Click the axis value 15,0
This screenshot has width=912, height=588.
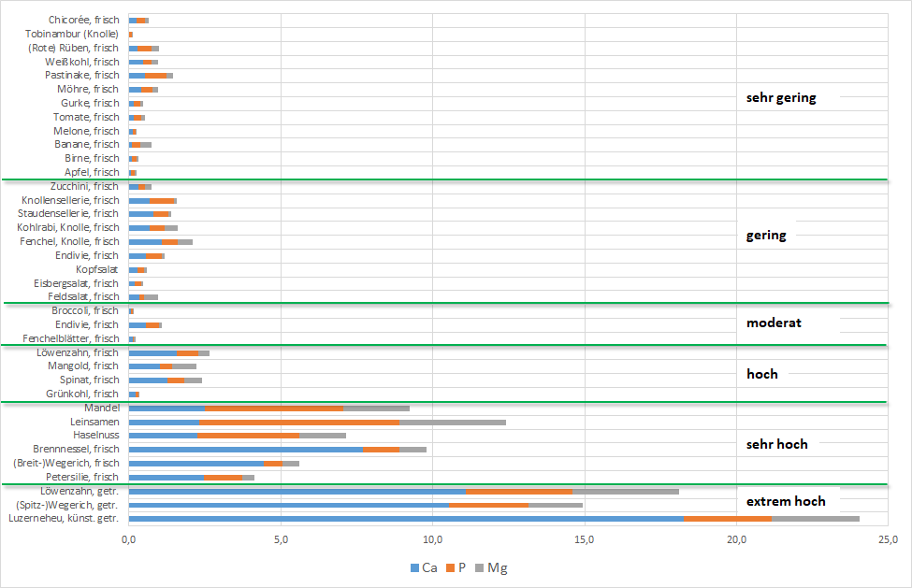click(x=585, y=539)
